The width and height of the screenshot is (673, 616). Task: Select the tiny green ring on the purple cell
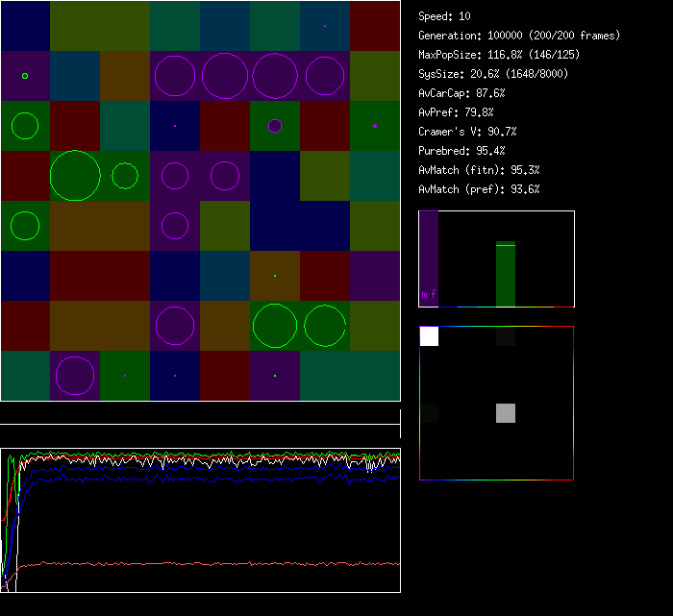(x=25, y=76)
